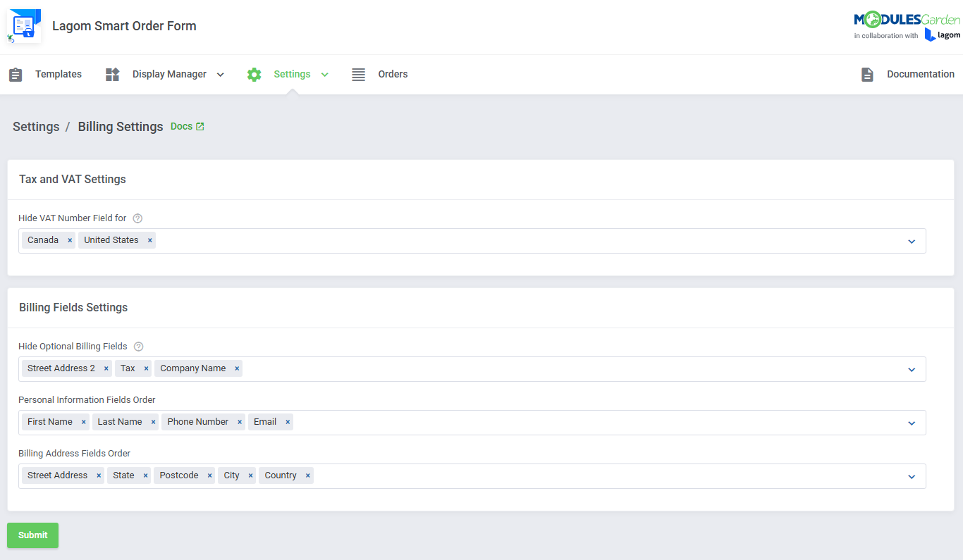The image size is (963, 560).
Task: Remove the State tag
Action: (x=145, y=475)
